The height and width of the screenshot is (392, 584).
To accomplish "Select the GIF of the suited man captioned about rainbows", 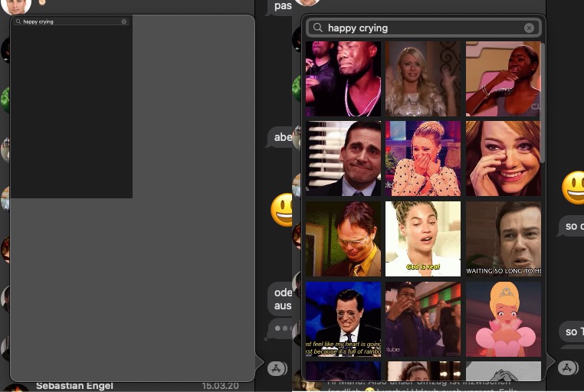I will point(343,319).
